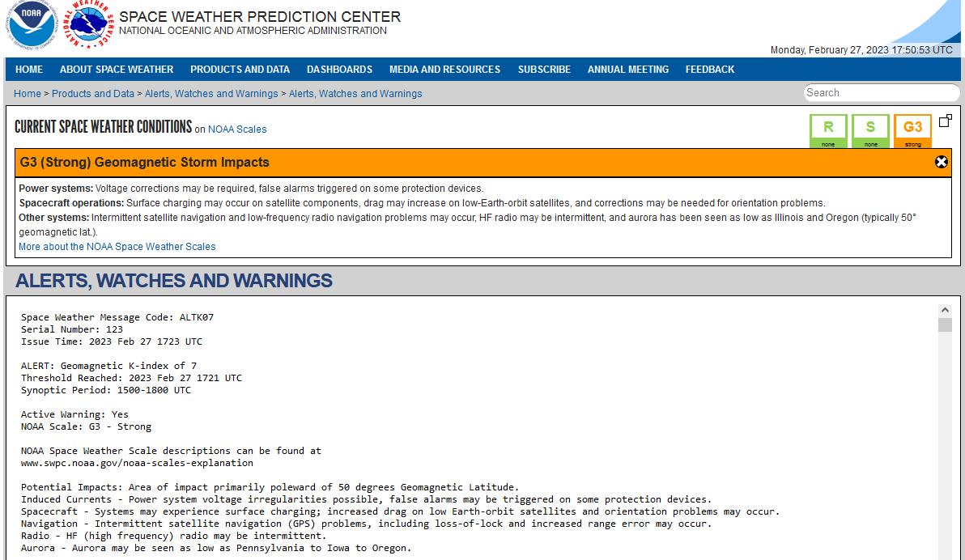The image size is (965, 560).
Task: Click the NOAA Scales link
Action: [x=237, y=129]
